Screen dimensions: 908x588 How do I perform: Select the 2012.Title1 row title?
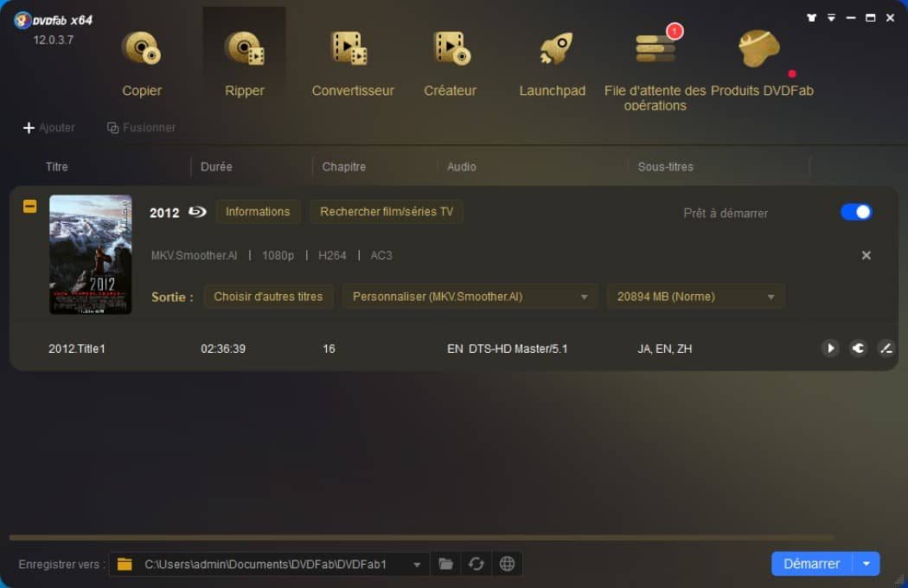pyautogui.click(x=76, y=348)
